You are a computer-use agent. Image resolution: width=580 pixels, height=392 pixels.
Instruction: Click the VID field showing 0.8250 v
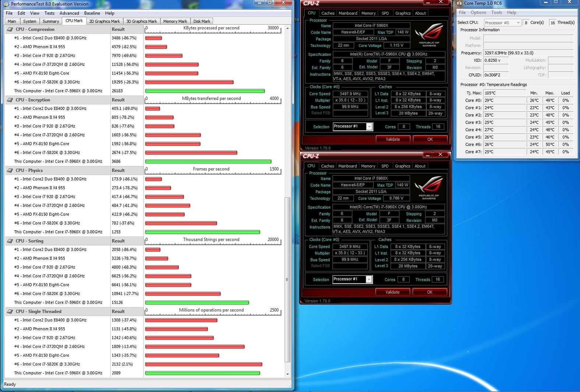496,60
